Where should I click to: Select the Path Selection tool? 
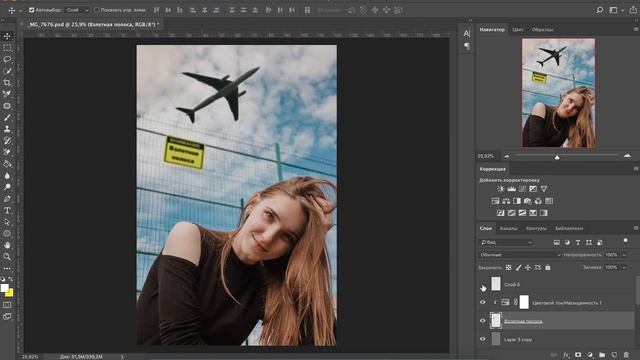pyautogui.click(x=7, y=222)
